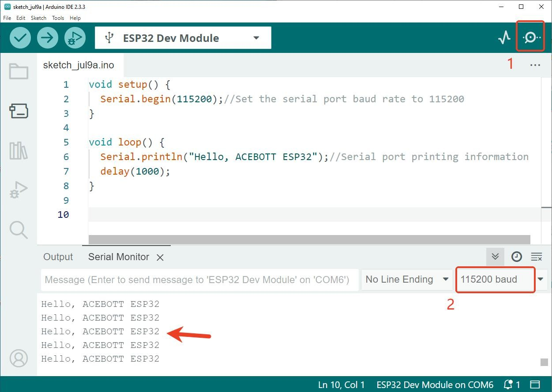This screenshot has height=392, width=552.
Task: Open the Sketchbook folder sidebar icon
Action: pos(19,71)
